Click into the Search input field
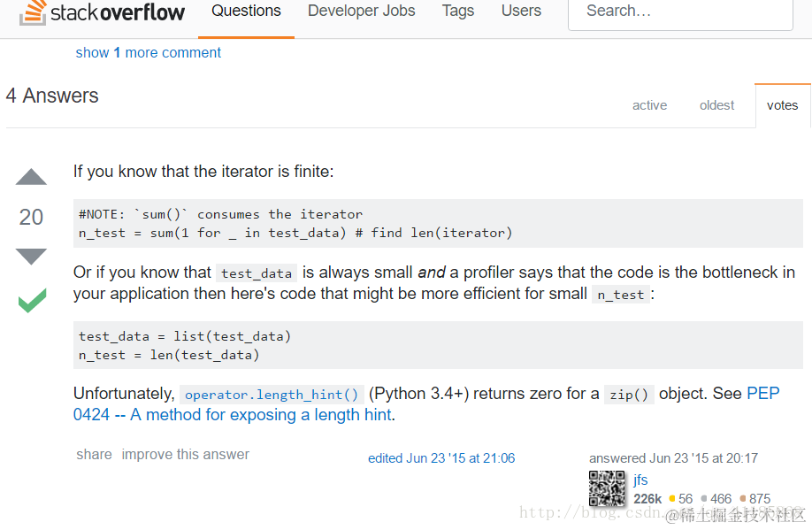 (681, 12)
